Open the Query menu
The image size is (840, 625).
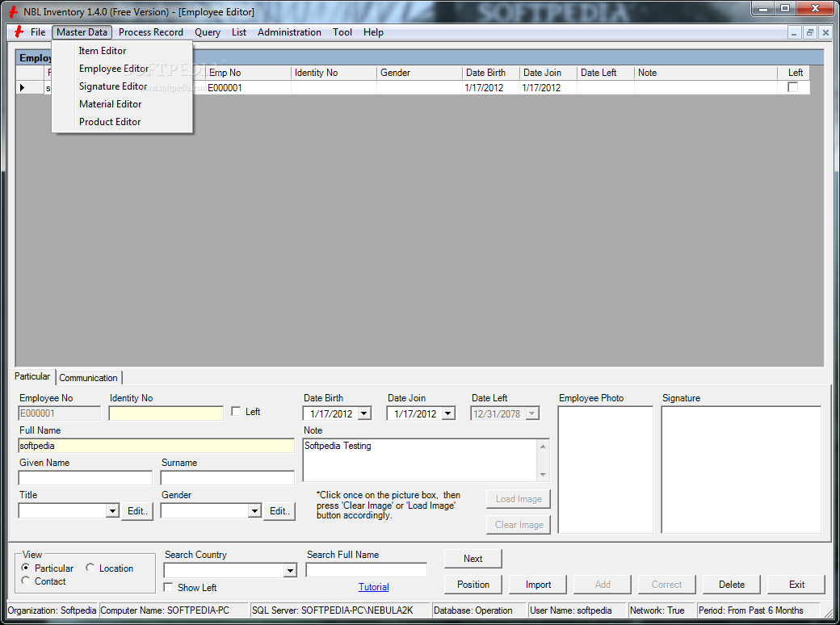pyautogui.click(x=208, y=32)
